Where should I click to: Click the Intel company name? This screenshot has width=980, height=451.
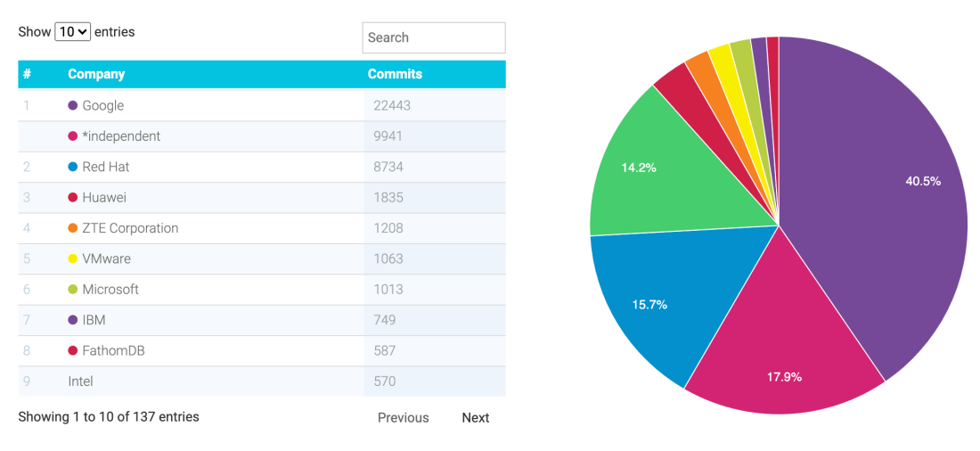(x=80, y=381)
